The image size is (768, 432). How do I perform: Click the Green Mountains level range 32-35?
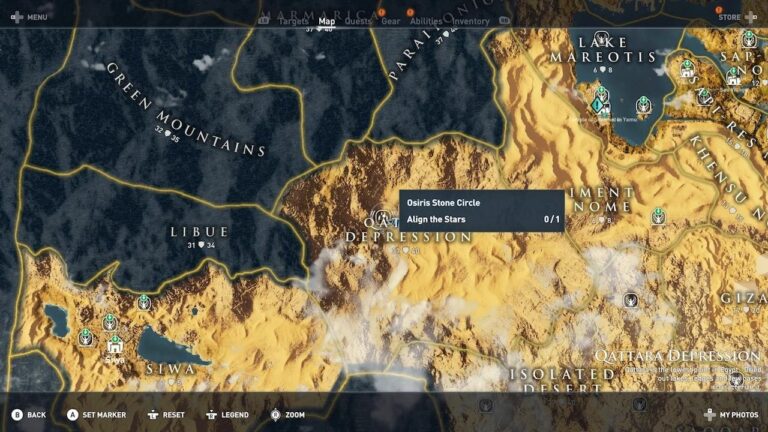[x=167, y=135]
